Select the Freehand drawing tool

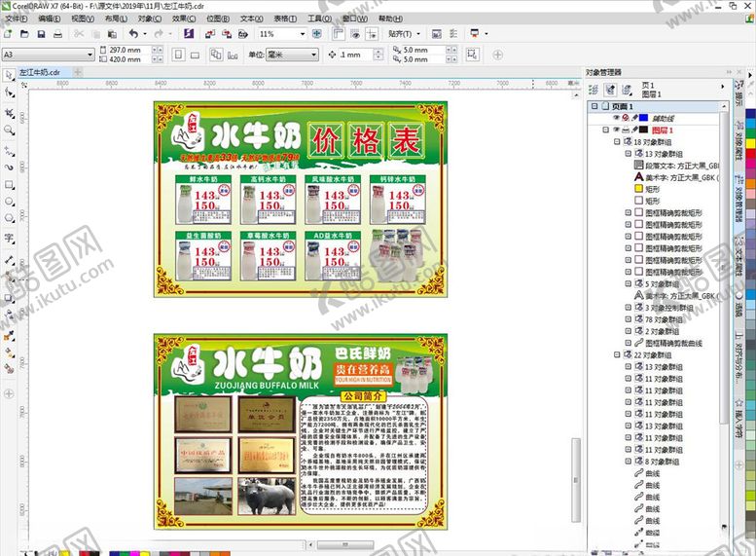click(x=9, y=152)
